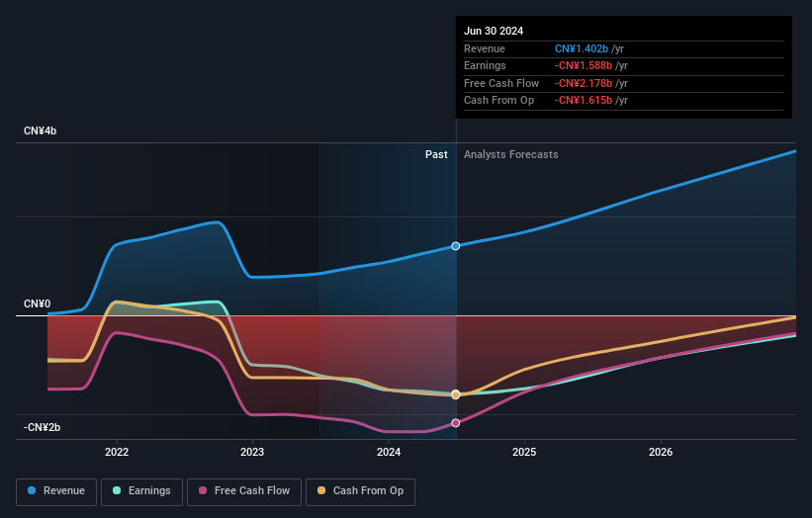Click the Earnings row label in tooltip
The height and width of the screenshot is (518, 812).
point(485,65)
